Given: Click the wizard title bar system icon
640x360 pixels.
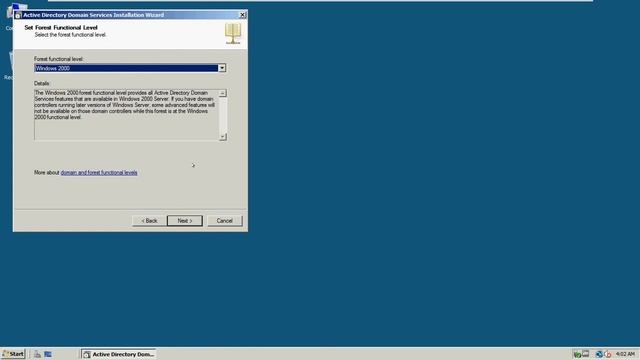Looking at the screenshot, I should click(18, 15).
